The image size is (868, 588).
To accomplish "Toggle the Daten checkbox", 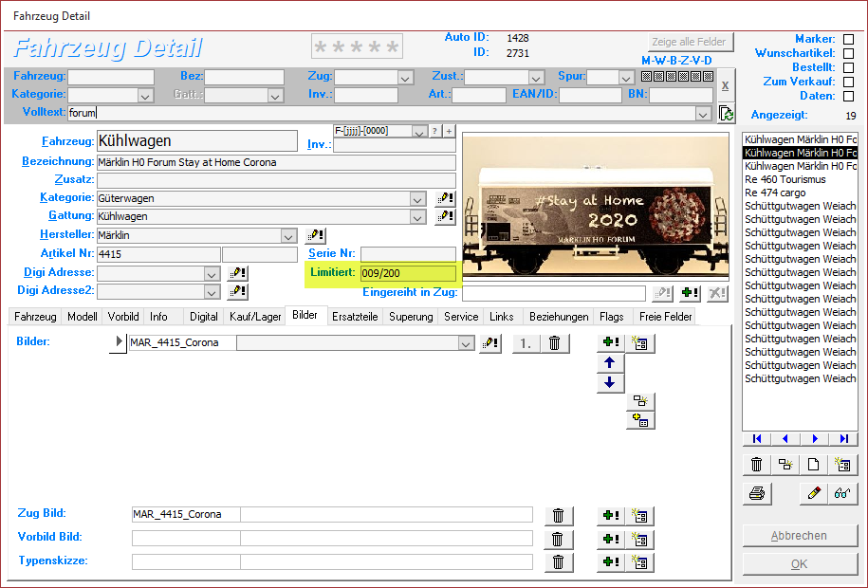I will [848, 97].
